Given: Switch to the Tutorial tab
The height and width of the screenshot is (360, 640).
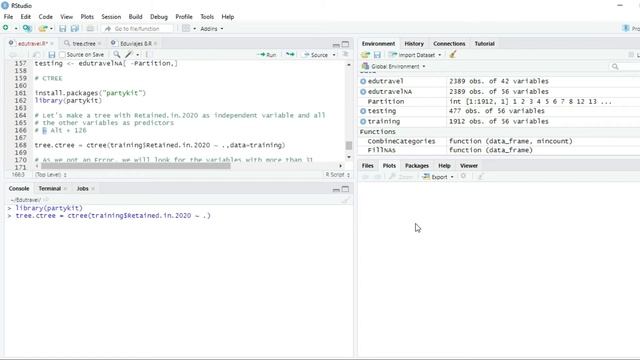Looking at the screenshot, I should coord(484,43).
